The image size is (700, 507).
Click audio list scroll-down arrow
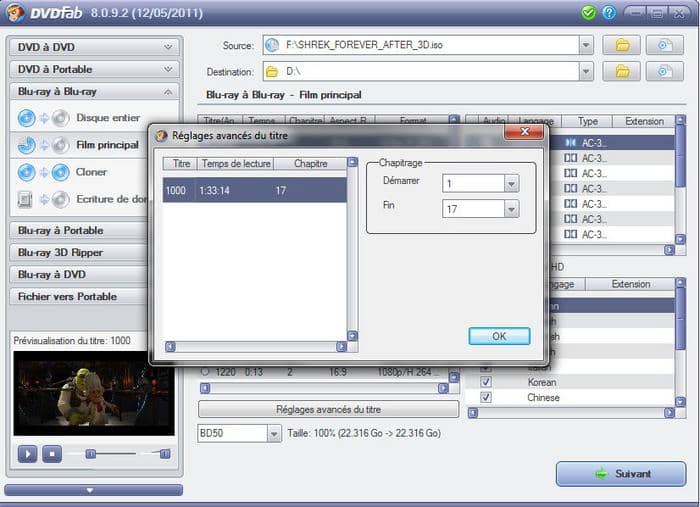(x=680, y=239)
